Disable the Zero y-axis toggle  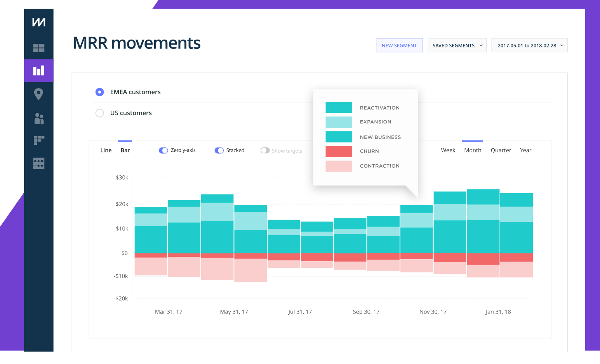tap(163, 150)
